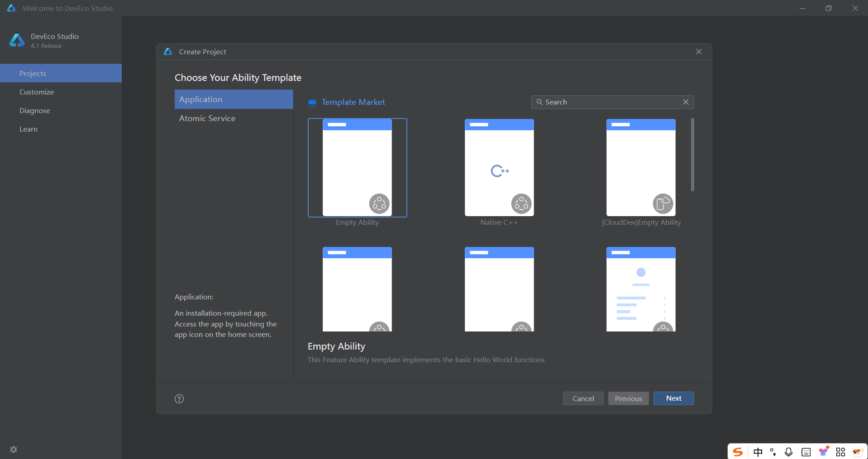Open the Customize section in sidebar
The height and width of the screenshot is (459, 868).
point(37,92)
